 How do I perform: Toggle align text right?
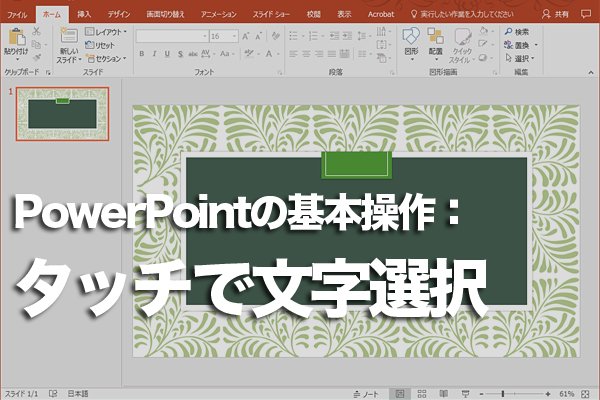coord(319,54)
